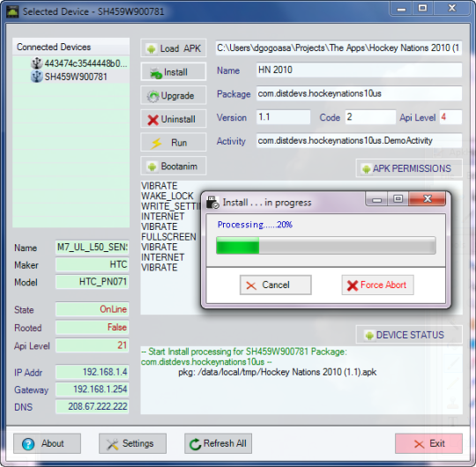Click the Android icon in main title bar

click(12, 11)
